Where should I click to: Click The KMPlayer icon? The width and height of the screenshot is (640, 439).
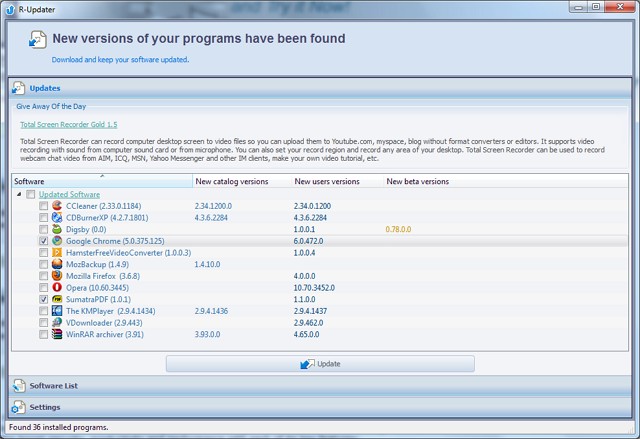tap(57, 311)
